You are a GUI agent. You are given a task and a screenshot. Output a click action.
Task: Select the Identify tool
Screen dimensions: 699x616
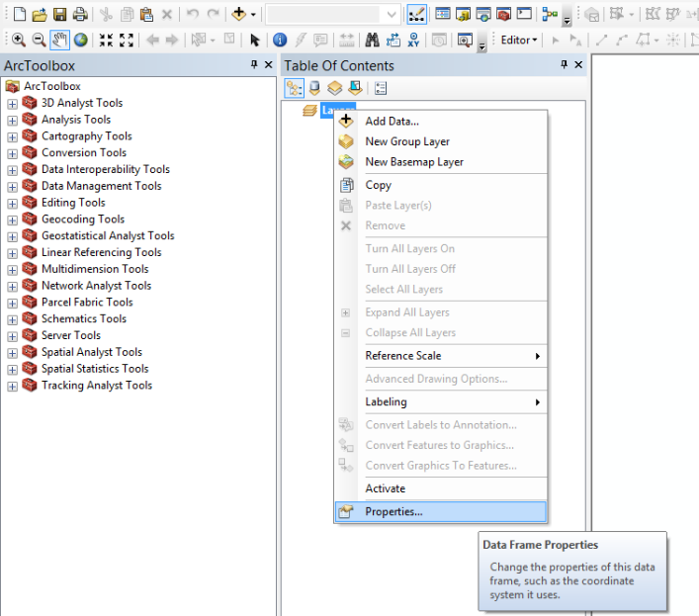pyautogui.click(x=280, y=41)
